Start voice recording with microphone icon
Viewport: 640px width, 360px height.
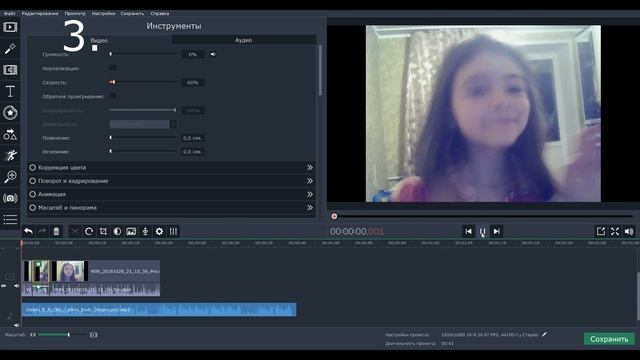click(x=145, y=231)
